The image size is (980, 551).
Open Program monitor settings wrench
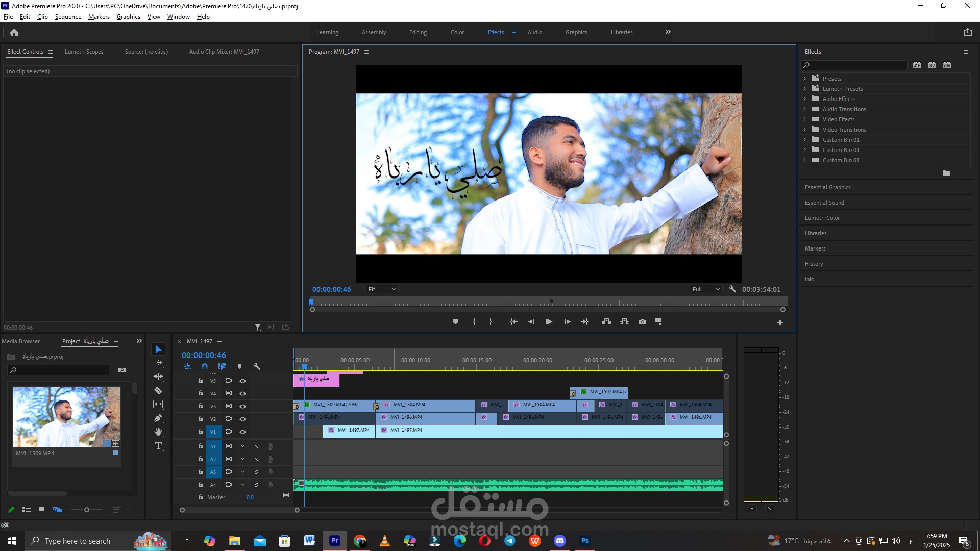[x=732, y=289]
